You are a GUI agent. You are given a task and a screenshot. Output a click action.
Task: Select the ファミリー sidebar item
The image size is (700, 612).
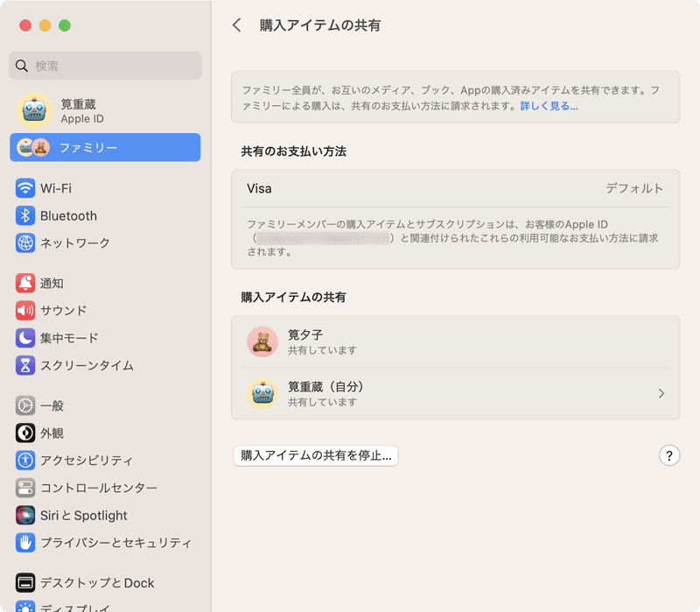point(105,147)
